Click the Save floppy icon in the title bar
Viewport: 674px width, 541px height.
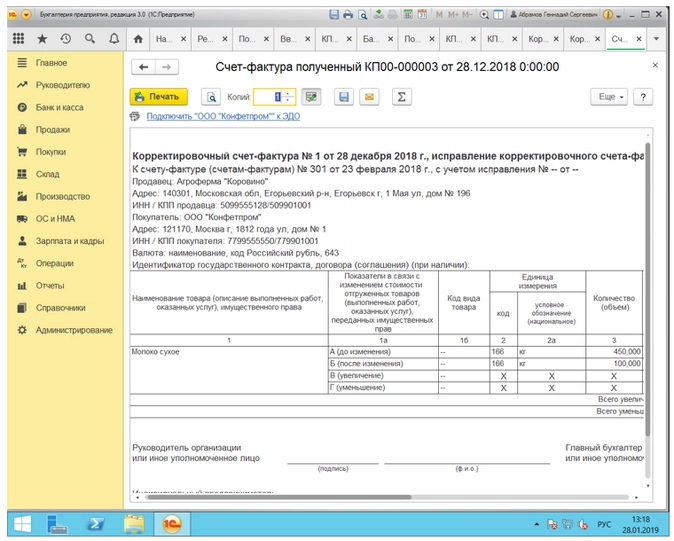334,15
